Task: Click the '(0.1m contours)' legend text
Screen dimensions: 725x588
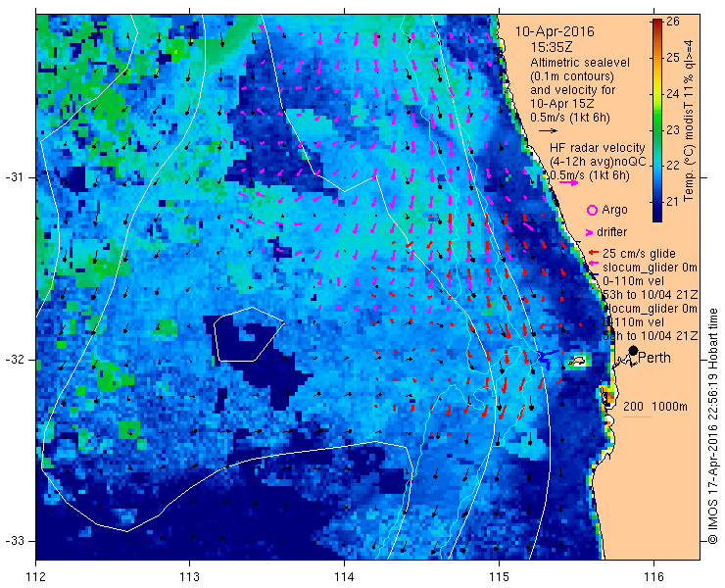Action: pos(572,75)
